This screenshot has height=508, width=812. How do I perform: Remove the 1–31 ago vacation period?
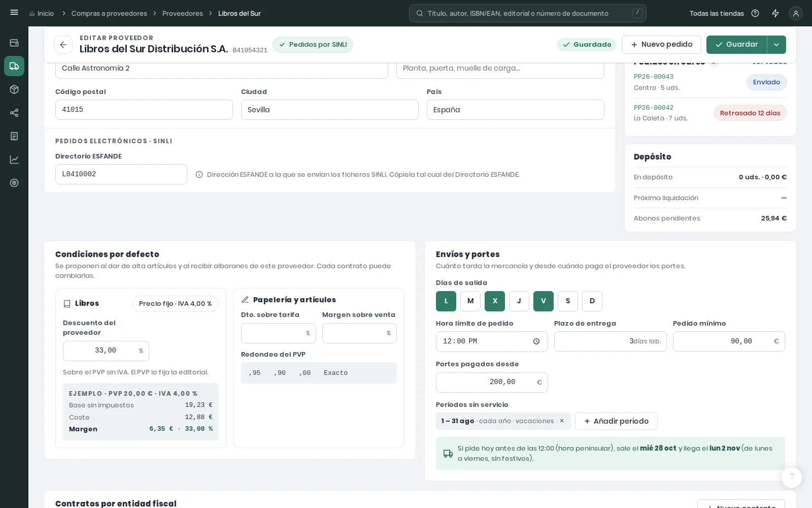[562, 421]
